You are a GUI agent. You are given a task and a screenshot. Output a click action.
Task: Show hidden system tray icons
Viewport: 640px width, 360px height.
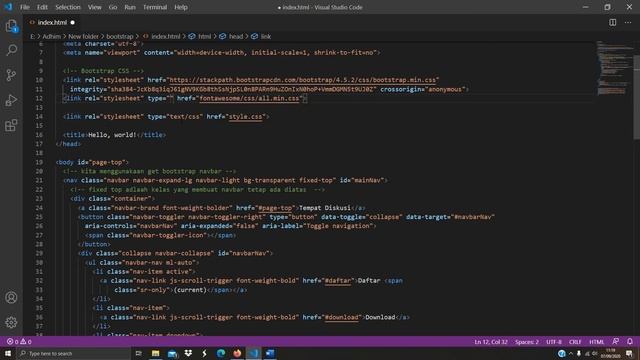[x=571, y=353]
